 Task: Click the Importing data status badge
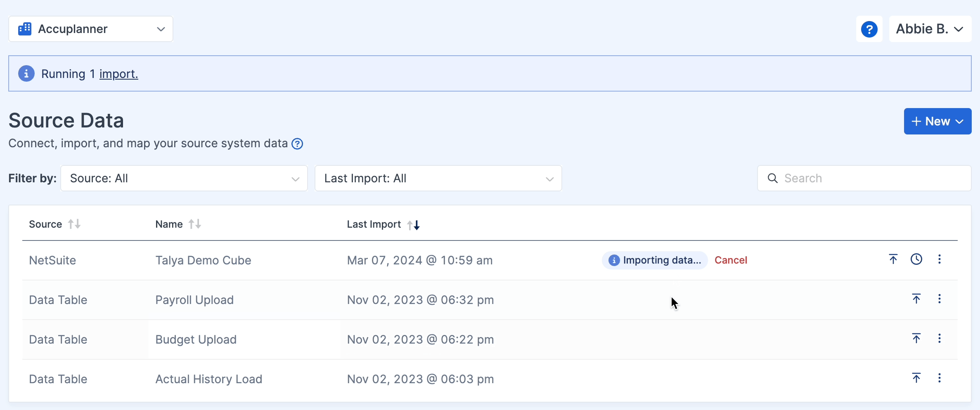tap(654, 260)
